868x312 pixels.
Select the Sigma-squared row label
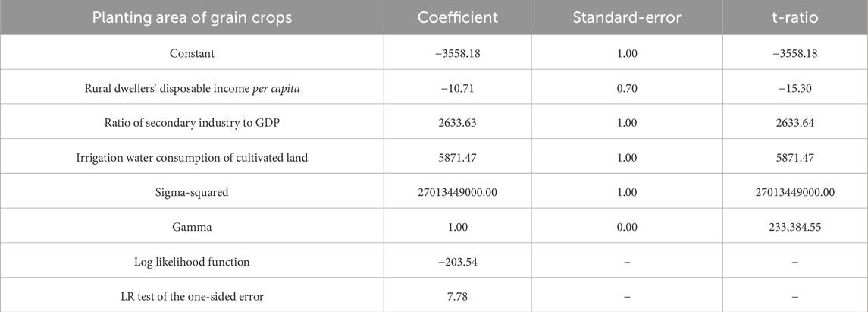(x=192, y=192)
